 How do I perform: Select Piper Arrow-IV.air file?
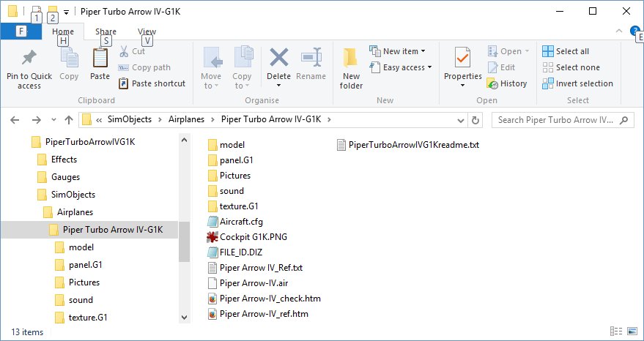click(x=248, y=283)
